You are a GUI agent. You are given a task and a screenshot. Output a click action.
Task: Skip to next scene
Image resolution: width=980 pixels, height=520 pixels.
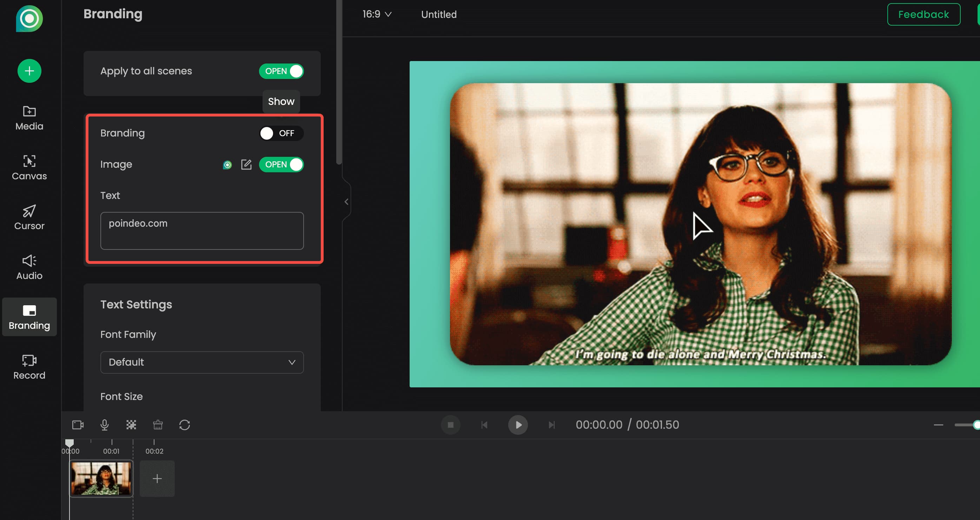552,425
